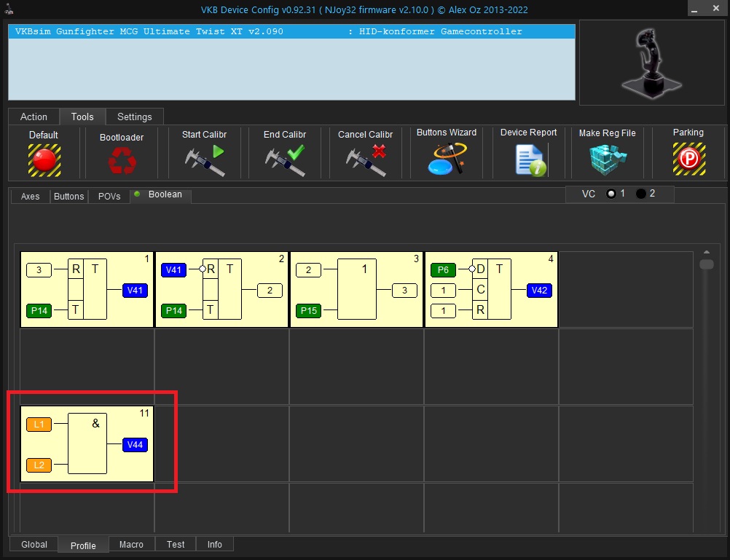The width and height of the screenshot is (730, 560).
Task: Minimize the VKB Device Config window
Action: [694, 9]
